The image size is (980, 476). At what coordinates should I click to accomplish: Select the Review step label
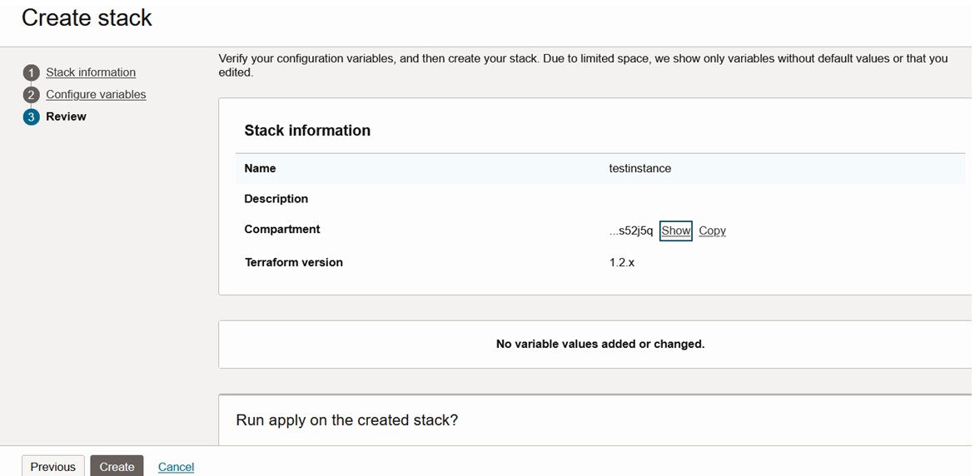(x=67, y=117)
